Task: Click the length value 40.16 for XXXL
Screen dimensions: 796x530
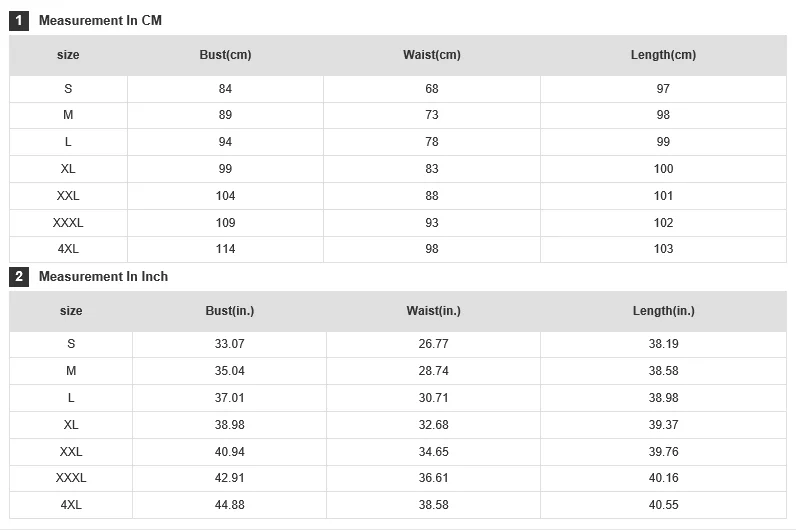Action: (x=664, y=478)
